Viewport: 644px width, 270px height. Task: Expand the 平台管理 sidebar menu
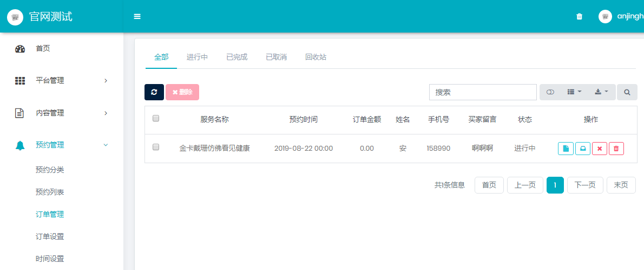61,81
